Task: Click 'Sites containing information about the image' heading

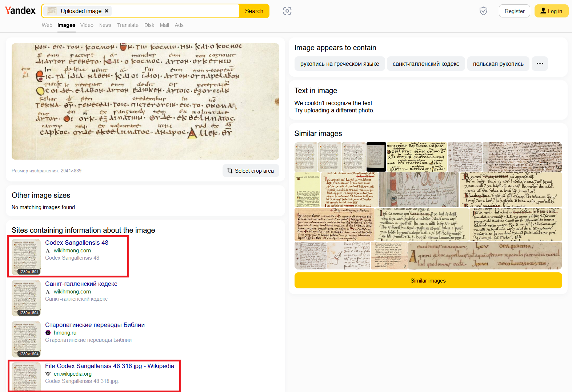Action: pyautogui.click(x=83, y=230)
